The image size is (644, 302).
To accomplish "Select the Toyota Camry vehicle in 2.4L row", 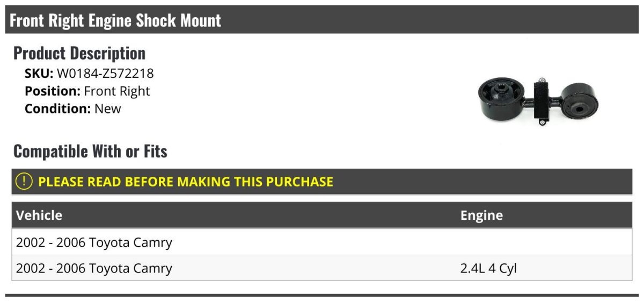I will [94, 268].
